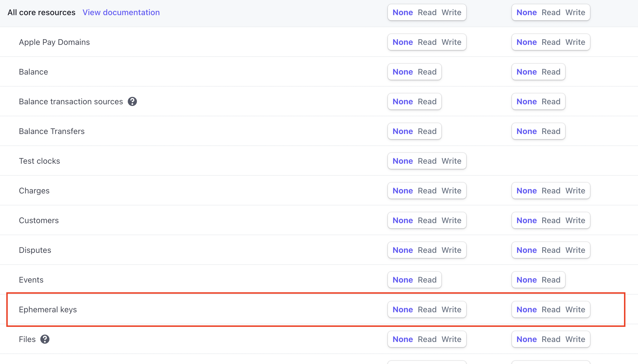638x364 pixels.
Task: Click help icon next to Balance transaction sources
Action: click(132, 101)
